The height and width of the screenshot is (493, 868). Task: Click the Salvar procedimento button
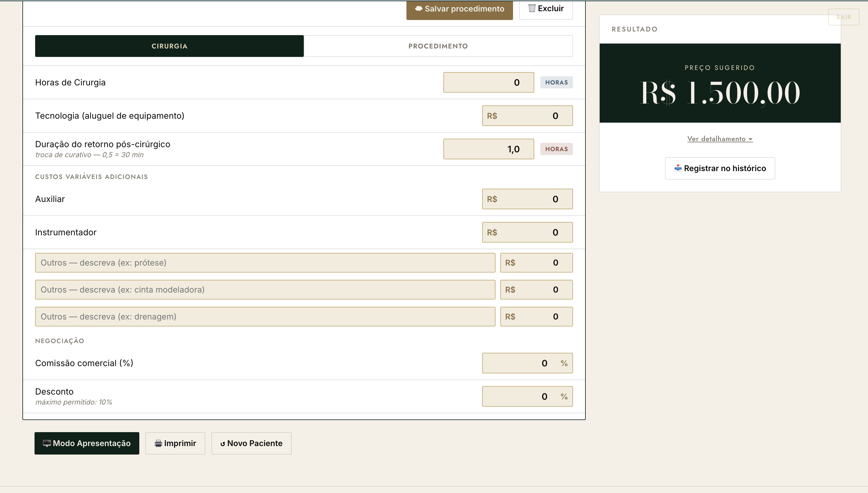[x=459, y=9]
